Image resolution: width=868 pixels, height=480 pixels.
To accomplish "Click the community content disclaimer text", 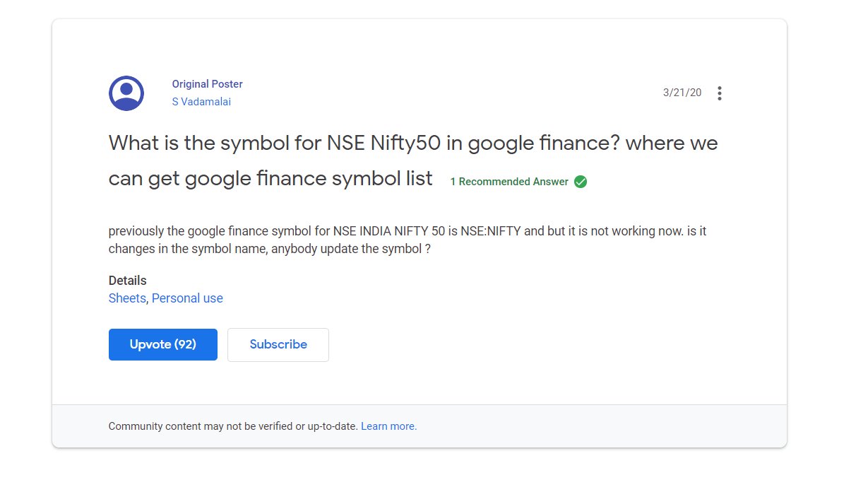I will [x=233, y=426].
